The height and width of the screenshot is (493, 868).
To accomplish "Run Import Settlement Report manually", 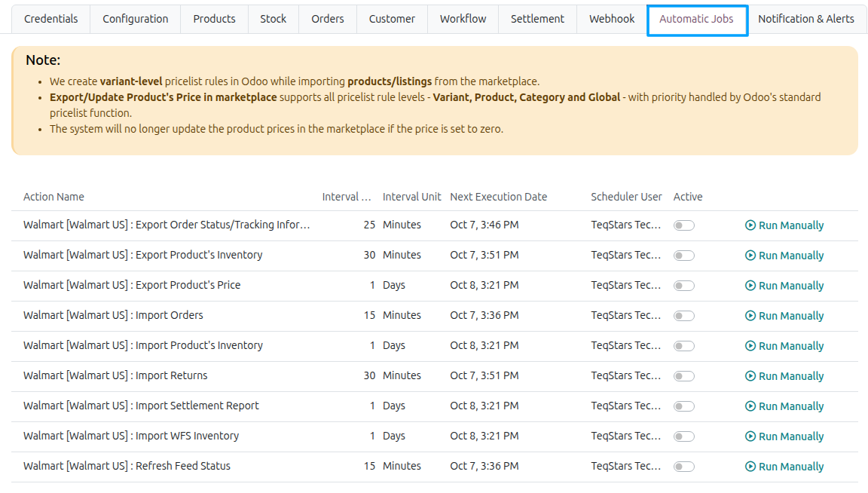I will [784, 406].
